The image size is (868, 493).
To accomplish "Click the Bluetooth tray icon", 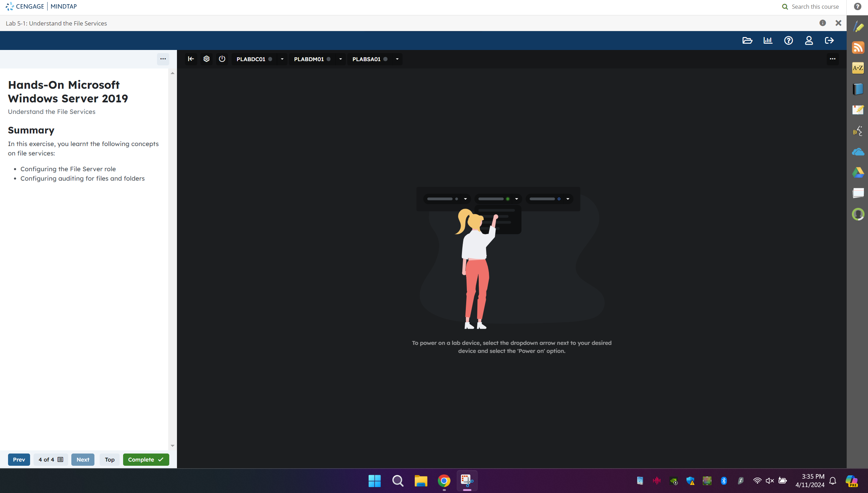I will point(724,481).
